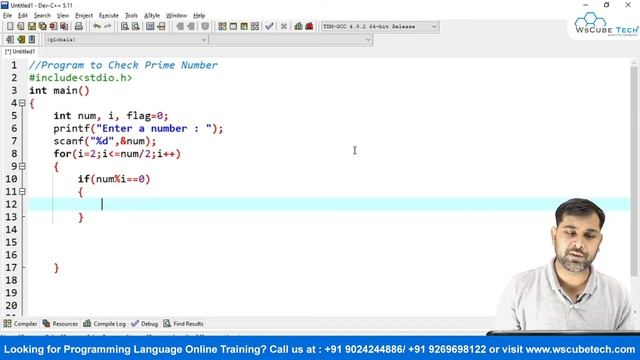Viewport: 640px width, 360px height.
Task: Click the 'int num, i, flag=0;' line
Action: (111, 116)
